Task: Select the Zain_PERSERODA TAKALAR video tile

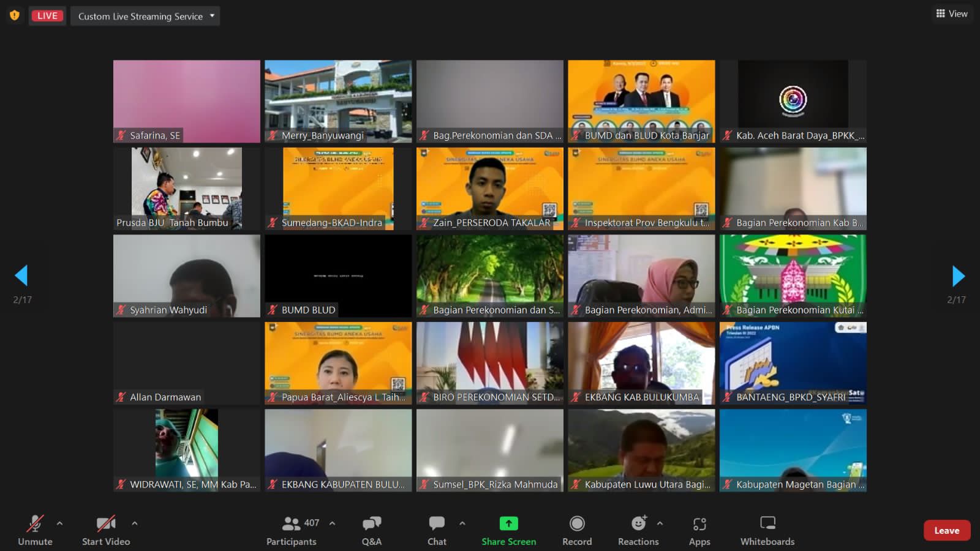Action: [x=489, y=189]
